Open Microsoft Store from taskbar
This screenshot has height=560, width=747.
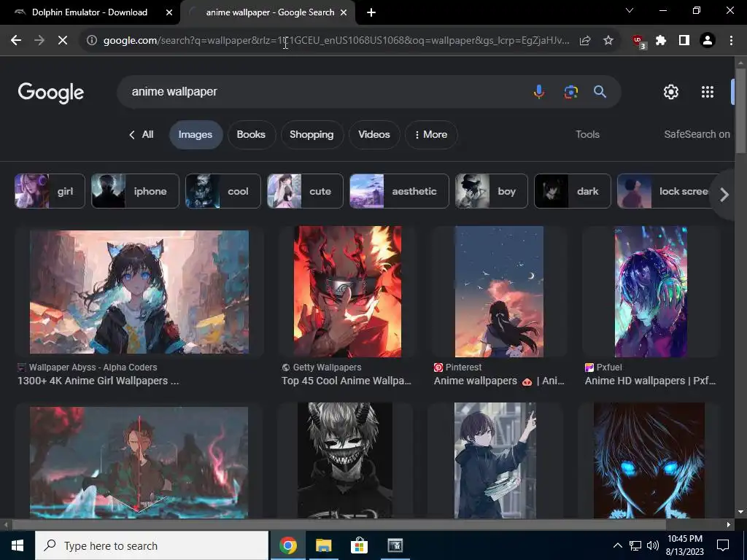(359, 545)
